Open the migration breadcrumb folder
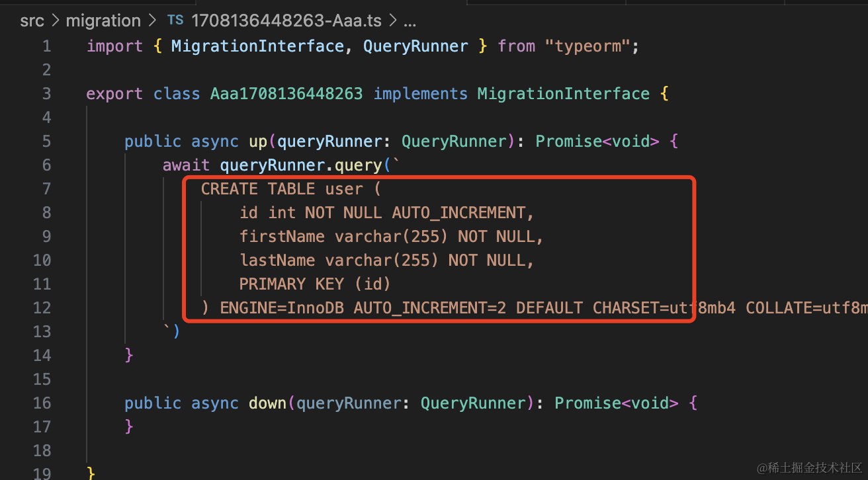 (103, 21)
